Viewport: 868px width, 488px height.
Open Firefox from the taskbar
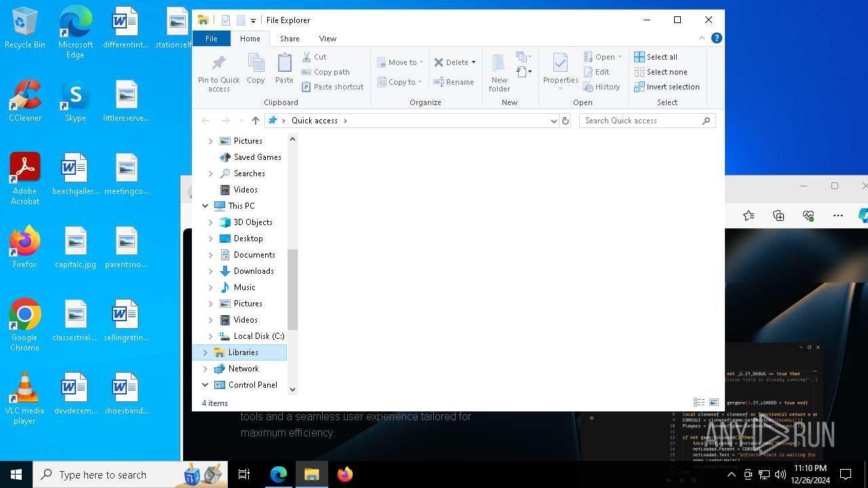pos(345,474)
